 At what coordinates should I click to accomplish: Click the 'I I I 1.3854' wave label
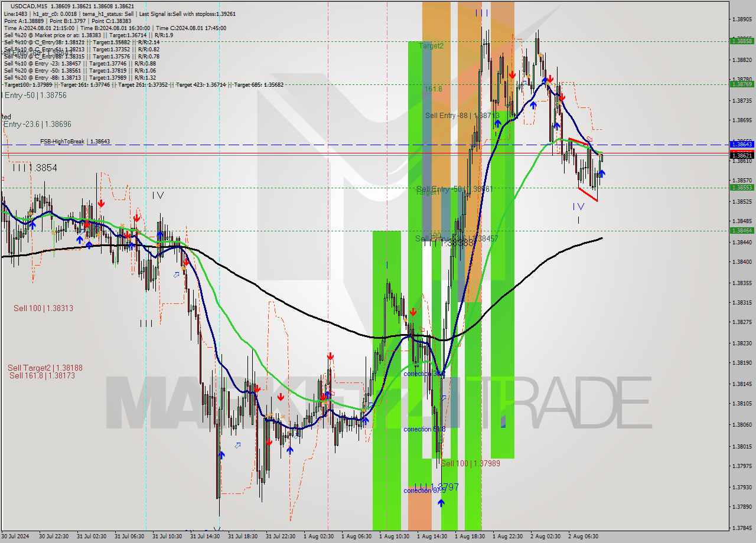click(35, 168)
